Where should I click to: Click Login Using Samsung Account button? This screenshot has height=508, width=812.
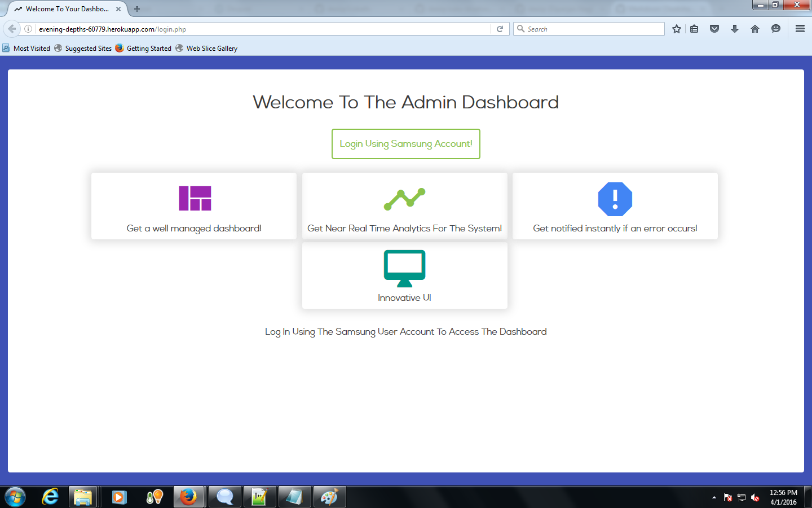point(406,144)
